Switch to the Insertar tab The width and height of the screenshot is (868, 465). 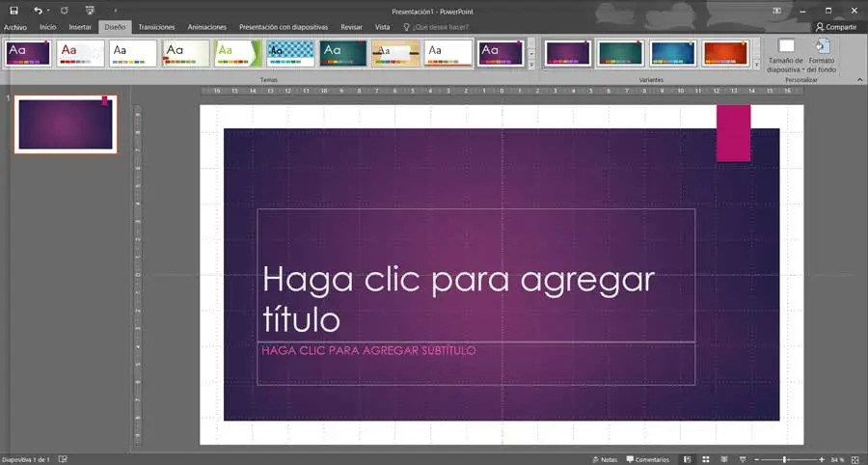tap(80, 27)
